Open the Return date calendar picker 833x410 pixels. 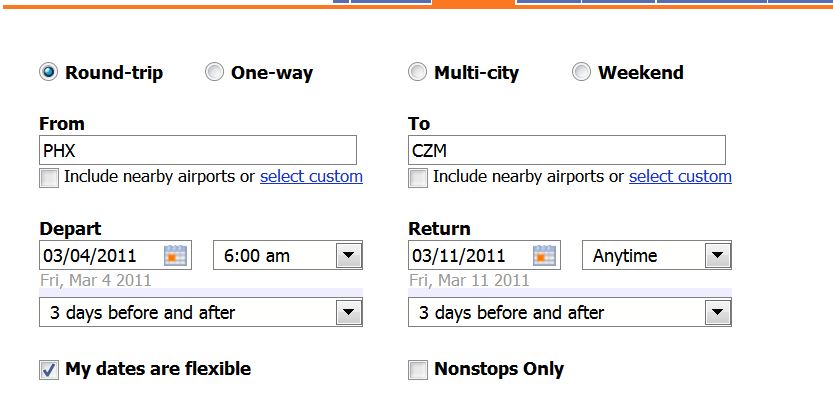[544, 256]
